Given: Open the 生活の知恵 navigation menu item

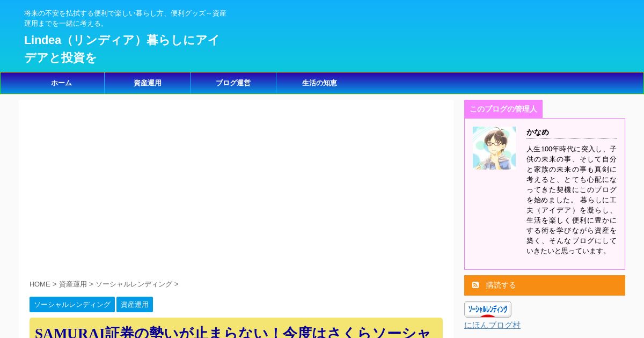Looking at the screenshot, I should coord(319,83).
